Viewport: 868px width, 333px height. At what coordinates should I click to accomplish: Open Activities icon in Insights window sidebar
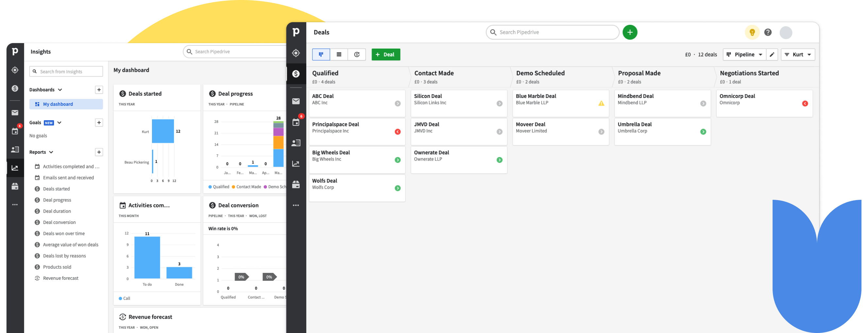click(x=15, y=131)
